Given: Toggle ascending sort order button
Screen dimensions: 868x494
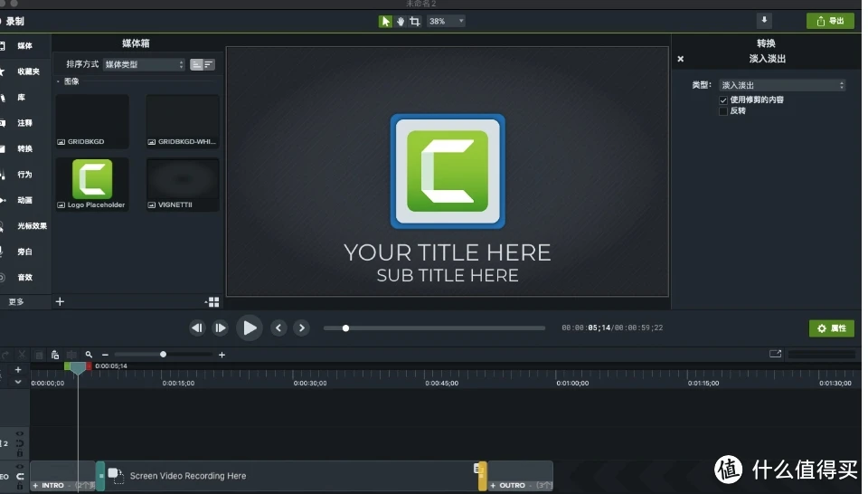Looking at the screenshot, I should 196,64.
